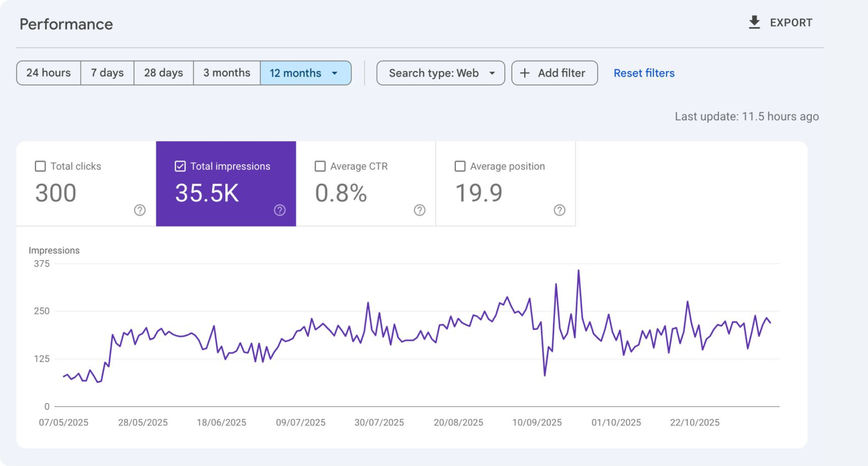The image size is (868, 466).
Task: Uncheck the Total impressions checkbox
Action: 180,166
